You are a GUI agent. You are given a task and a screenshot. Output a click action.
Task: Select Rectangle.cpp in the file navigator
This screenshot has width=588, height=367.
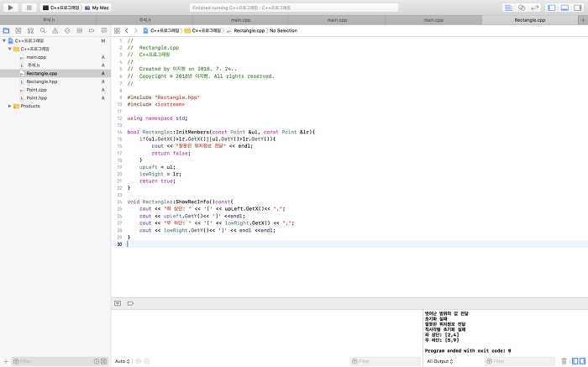55,73
